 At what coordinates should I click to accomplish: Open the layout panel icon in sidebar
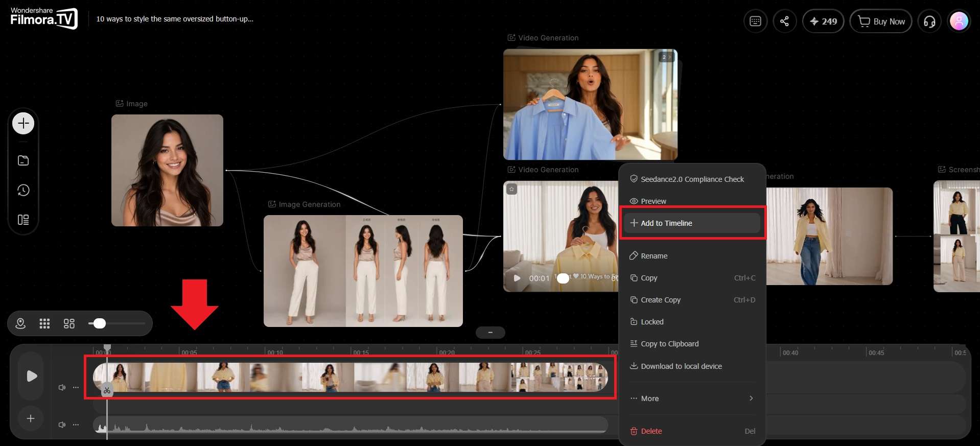click(x=23, y=220)
